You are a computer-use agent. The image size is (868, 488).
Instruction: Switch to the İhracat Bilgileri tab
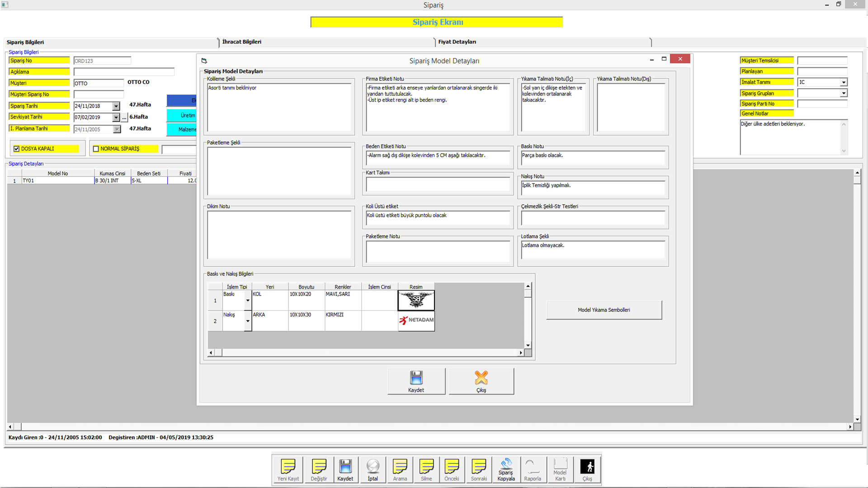(242, 42)
